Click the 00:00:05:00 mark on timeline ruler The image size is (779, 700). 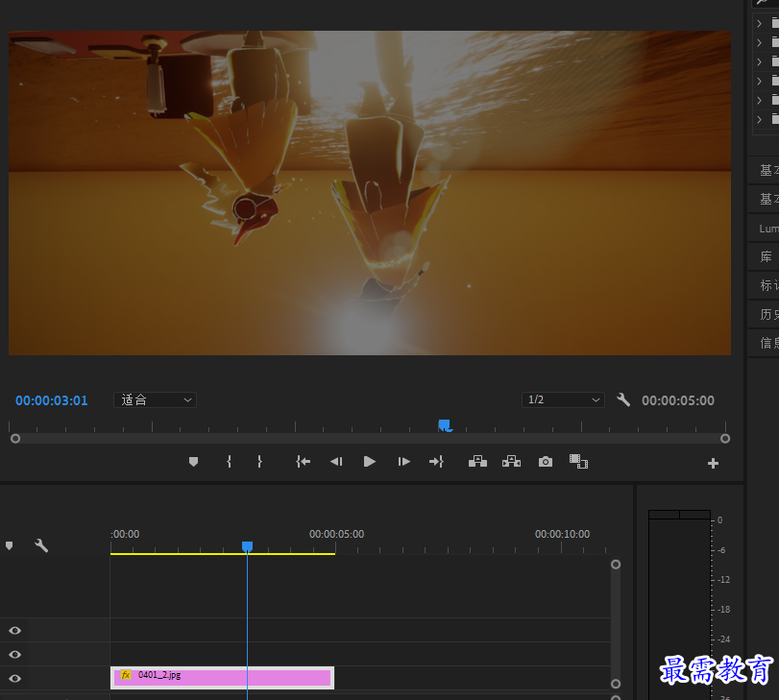tap(336, 534)
